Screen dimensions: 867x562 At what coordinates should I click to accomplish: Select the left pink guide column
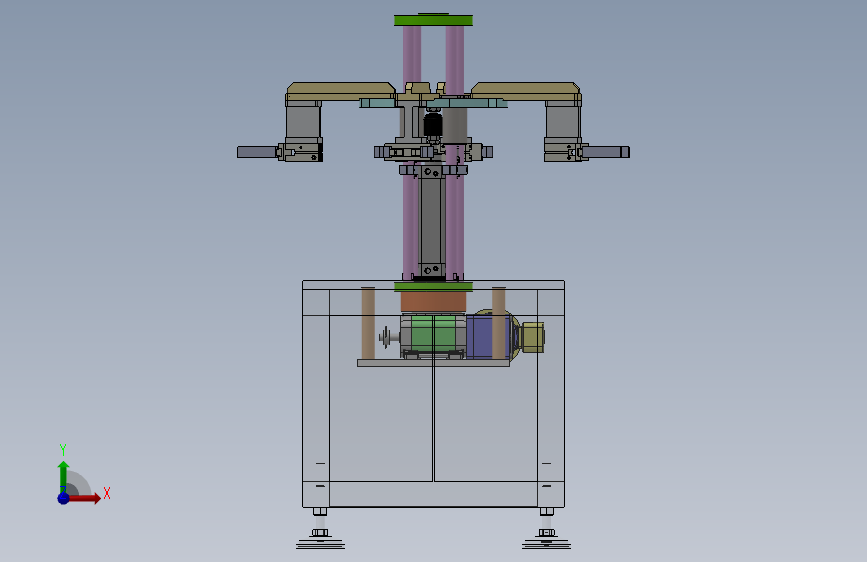pos(411,221)
